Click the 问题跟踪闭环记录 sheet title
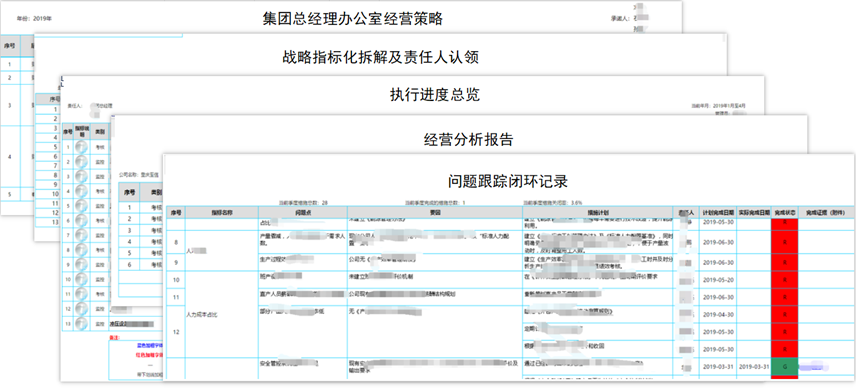The height and width of the screenshot is (389, 856). (x=508, y=181)
